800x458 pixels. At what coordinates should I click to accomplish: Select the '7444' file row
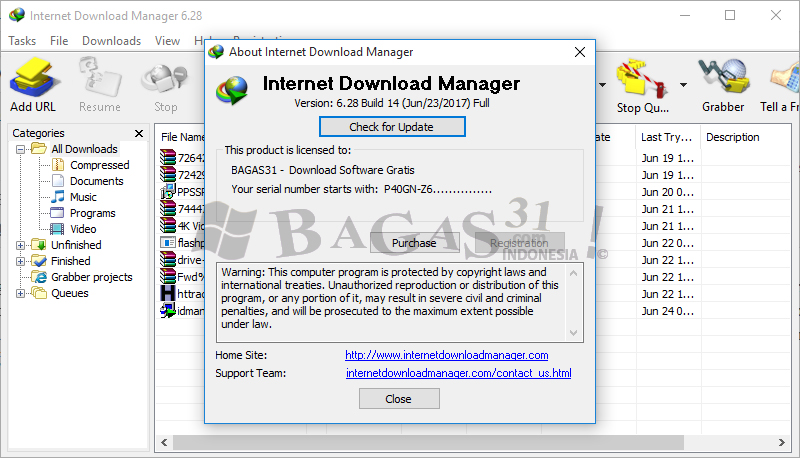click(182, 209)
